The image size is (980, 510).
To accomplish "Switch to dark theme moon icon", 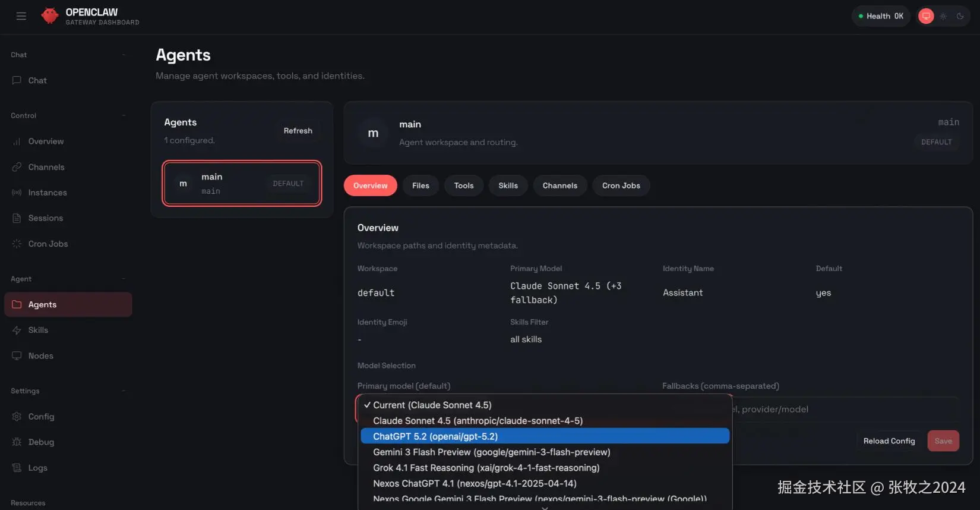I will coord(960,16).
